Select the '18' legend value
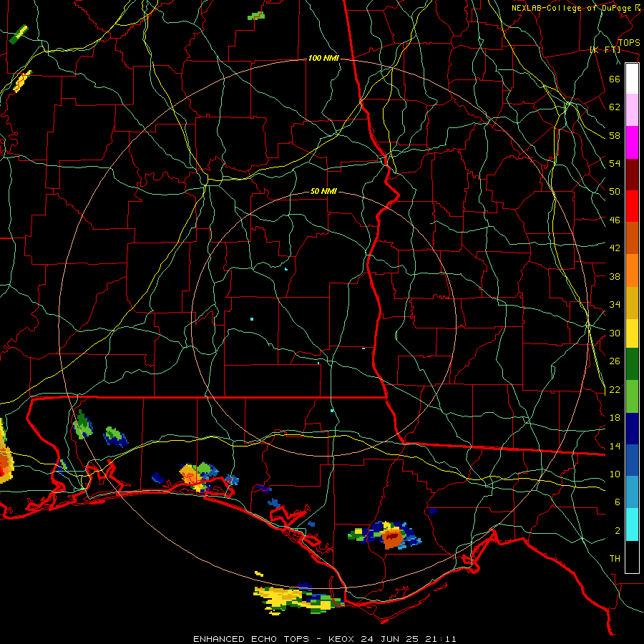Screen dimensions: 644x644 click(615, 418)
